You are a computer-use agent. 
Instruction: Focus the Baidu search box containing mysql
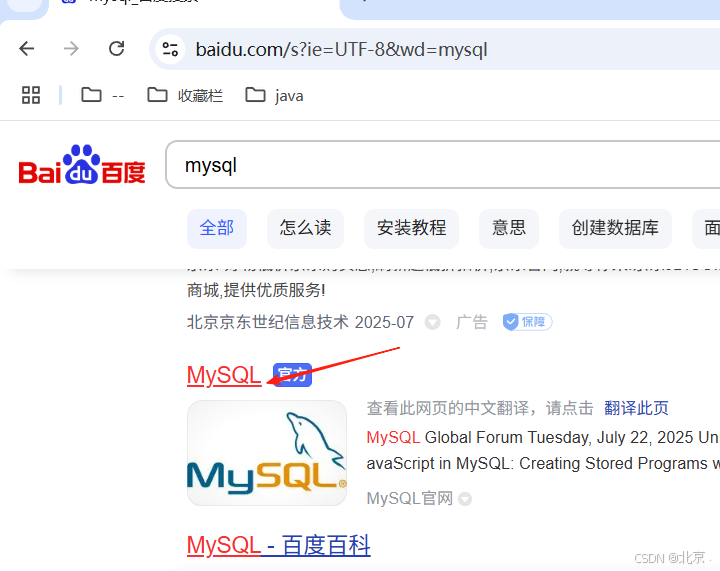(443, 165)
